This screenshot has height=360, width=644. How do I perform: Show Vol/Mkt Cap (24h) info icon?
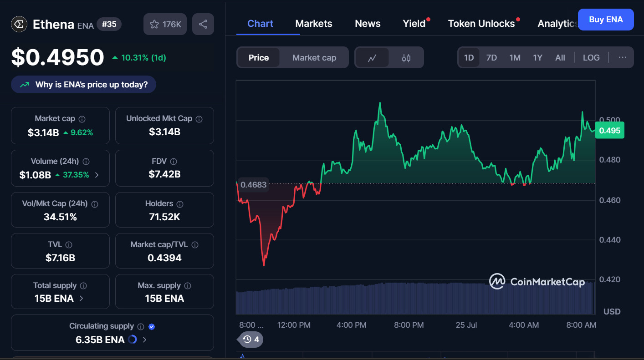[95, 204]
